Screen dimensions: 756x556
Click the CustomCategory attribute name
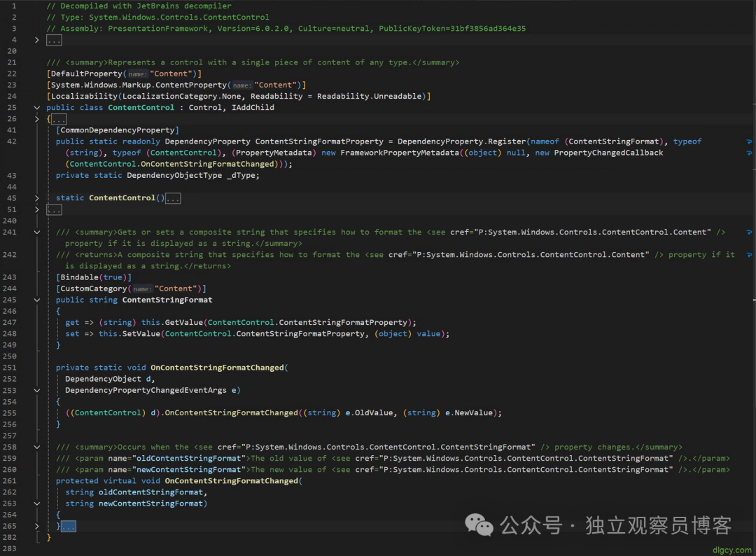tap(94, 289)
